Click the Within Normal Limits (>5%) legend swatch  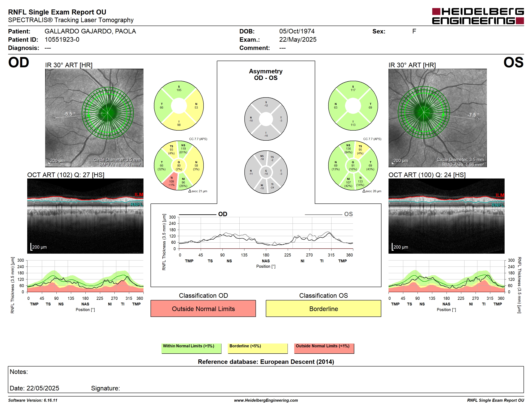tap(191, 348)
